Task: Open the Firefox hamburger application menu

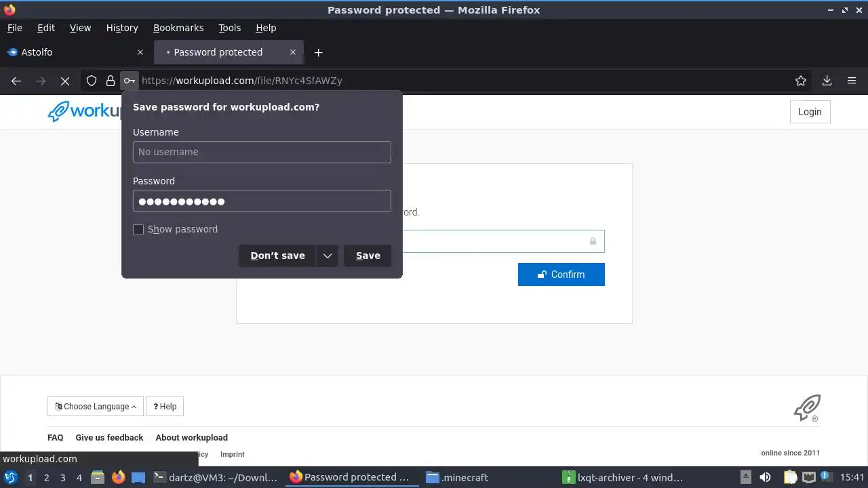Action: [852, 81]
